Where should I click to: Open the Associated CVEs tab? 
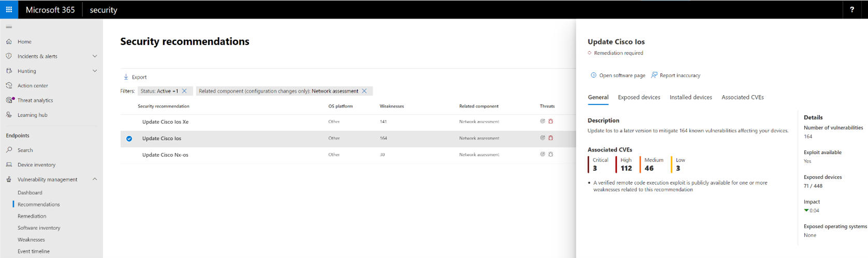point(742,97)
